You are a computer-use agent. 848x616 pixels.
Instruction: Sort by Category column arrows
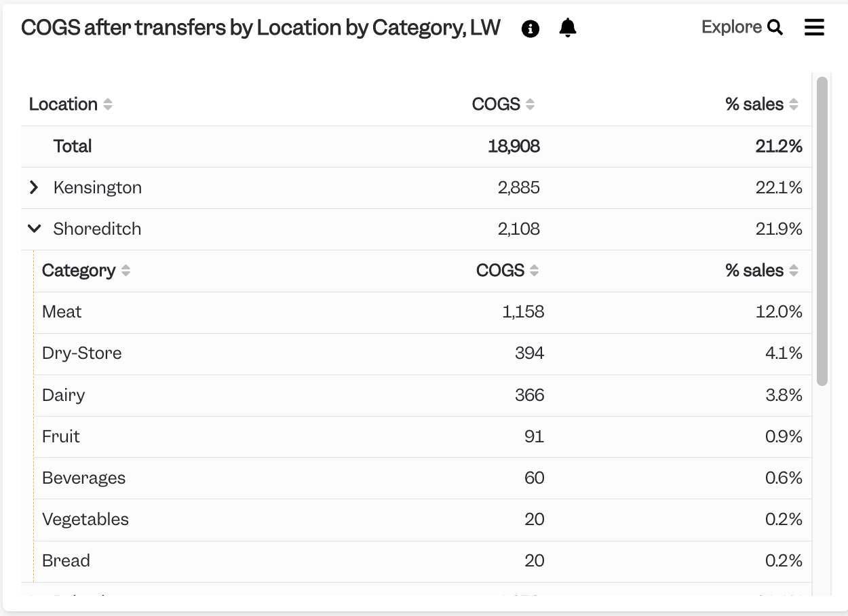click(126, 271)
